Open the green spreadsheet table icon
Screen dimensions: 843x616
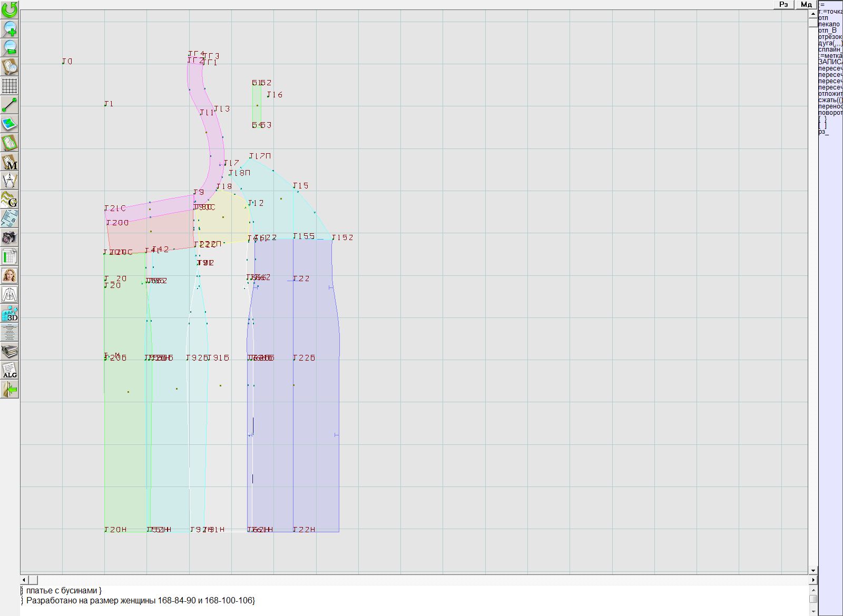coord(9,256)
